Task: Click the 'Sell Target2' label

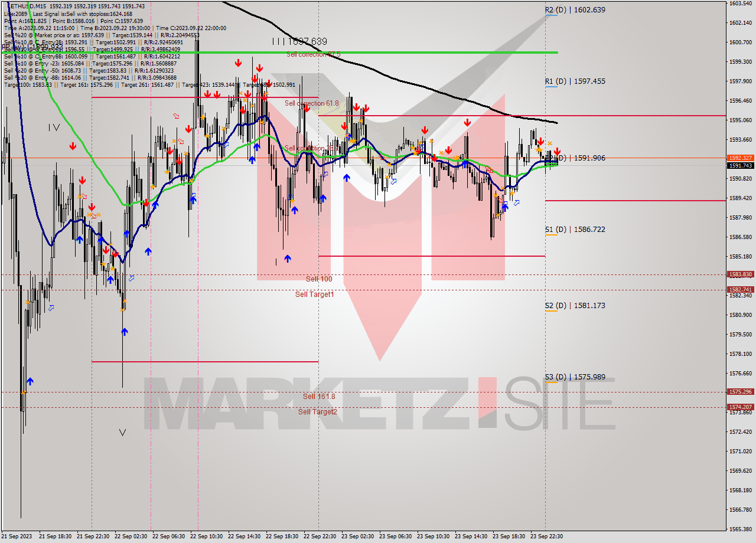Action: coord(317,411)
